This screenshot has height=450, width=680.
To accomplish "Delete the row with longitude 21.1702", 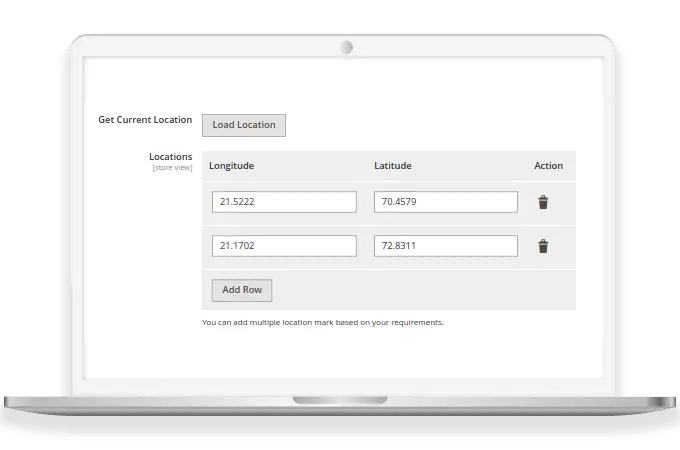I will coord(543,246).
